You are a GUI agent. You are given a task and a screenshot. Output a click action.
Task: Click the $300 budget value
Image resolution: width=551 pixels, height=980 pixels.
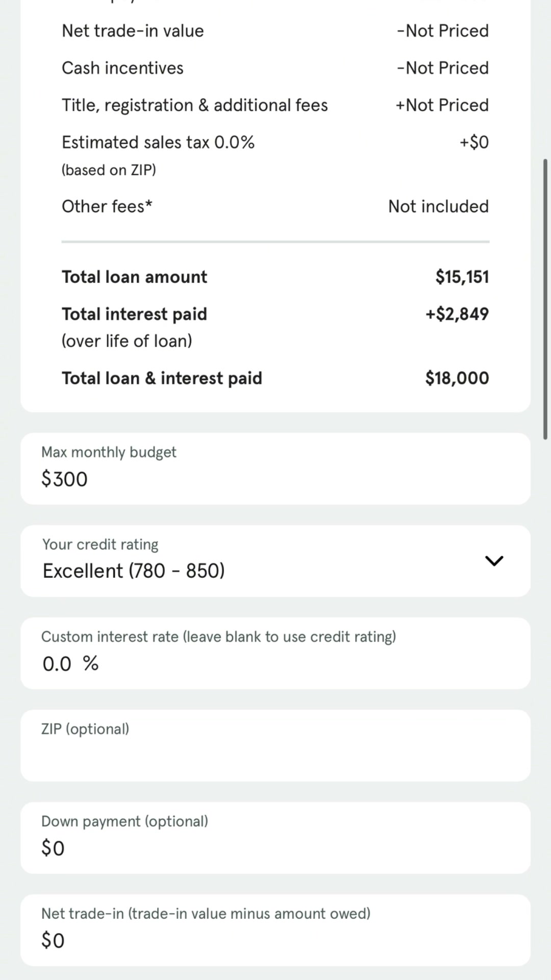[64, 479]
